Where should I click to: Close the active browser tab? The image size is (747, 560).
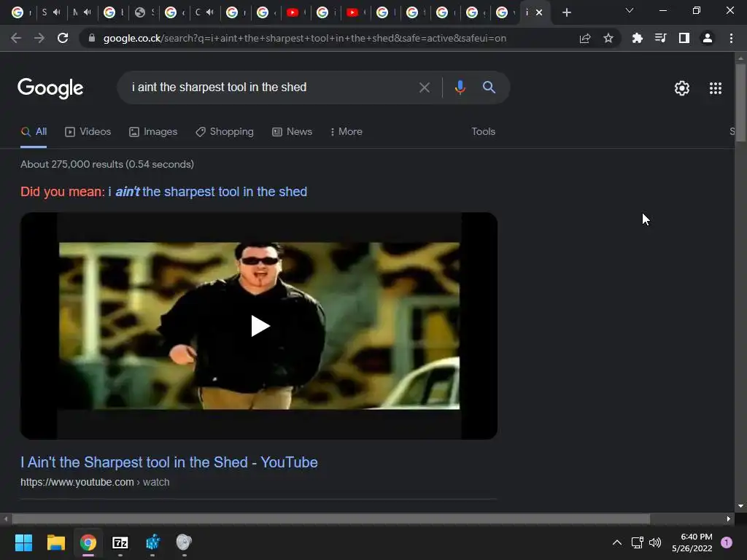pyautogui.click(x=539, y=12)
